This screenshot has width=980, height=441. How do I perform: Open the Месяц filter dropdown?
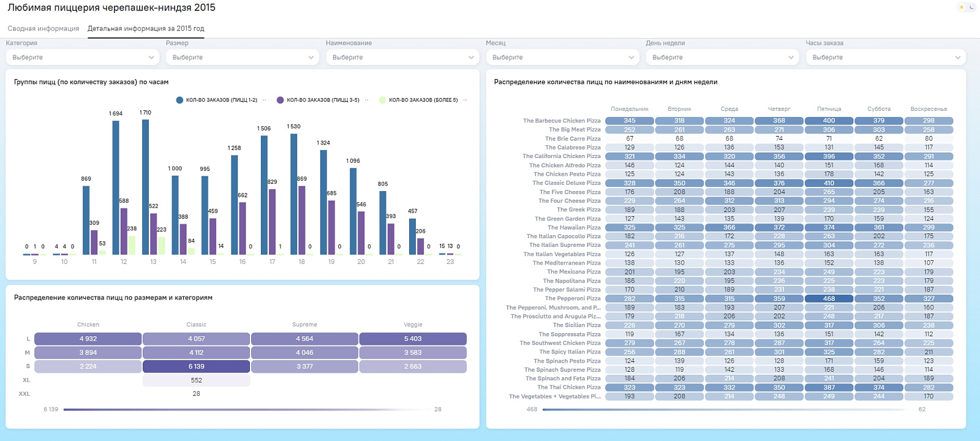click(563, 57)
